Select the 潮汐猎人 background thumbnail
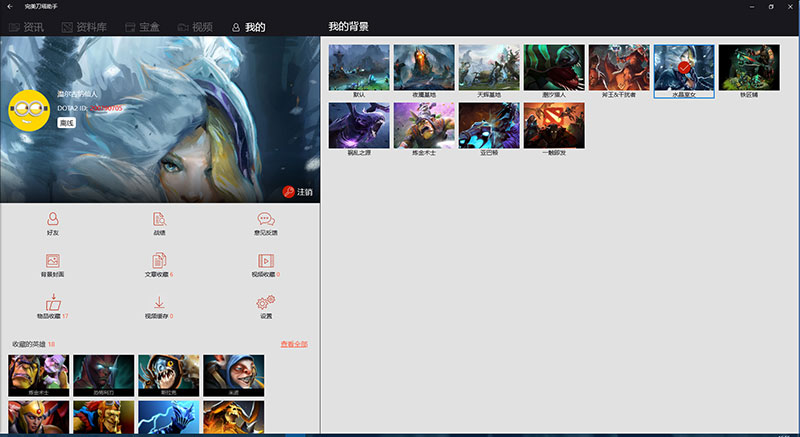Screen dimensions: 800x437 554,67
